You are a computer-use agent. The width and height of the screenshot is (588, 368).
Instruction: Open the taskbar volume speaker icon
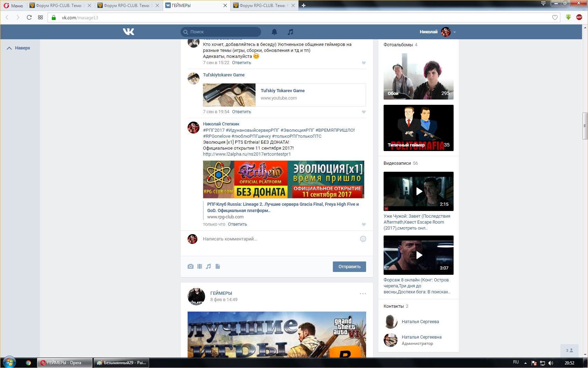551,363
